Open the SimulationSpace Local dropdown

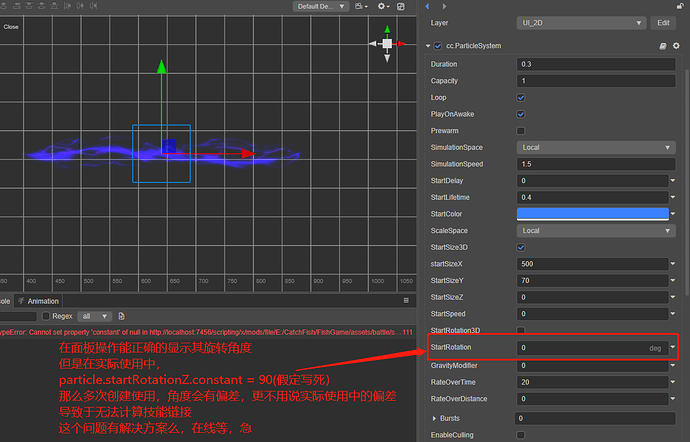596,147
